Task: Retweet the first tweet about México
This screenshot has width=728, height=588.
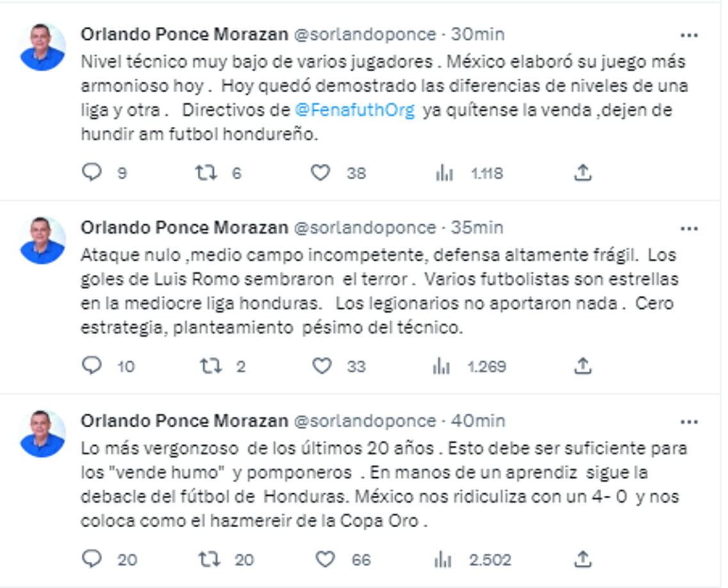Action: pos(206,172)
